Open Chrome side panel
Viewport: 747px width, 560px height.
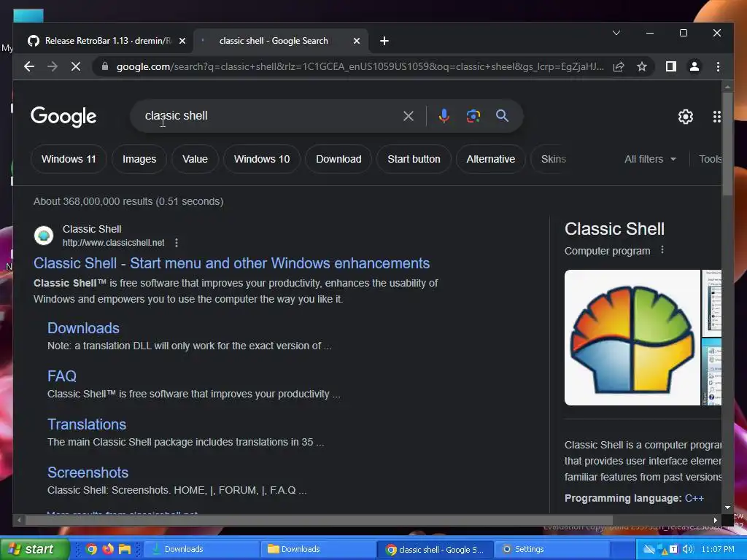click(671, 66)
